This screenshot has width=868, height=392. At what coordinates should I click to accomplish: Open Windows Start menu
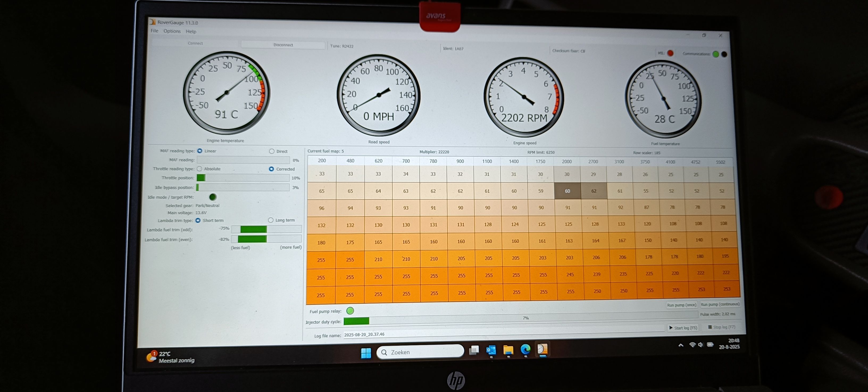click(x=366, y=353)
